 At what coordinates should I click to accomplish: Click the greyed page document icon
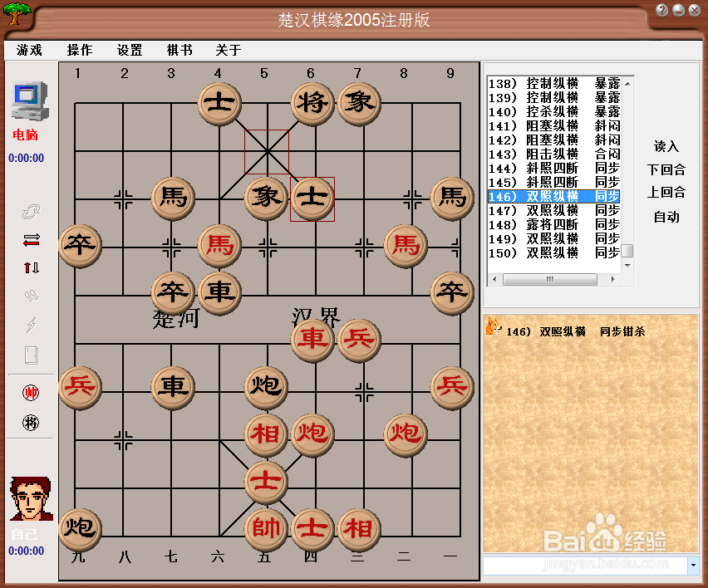click(31, 355)
